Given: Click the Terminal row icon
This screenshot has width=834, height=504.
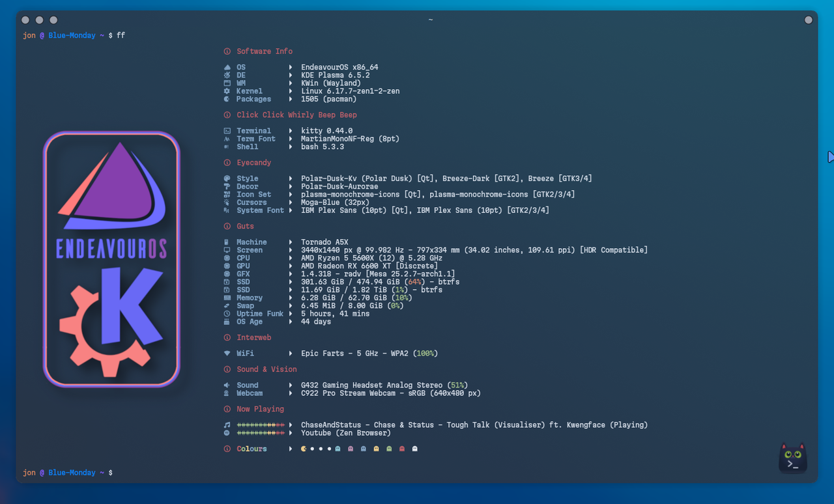Looking at the screenshot, I should coord(227,131).
